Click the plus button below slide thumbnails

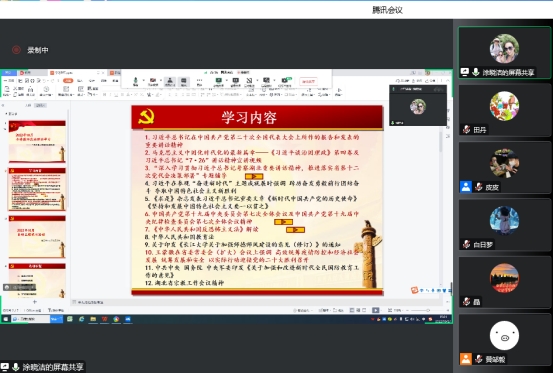[35, 302]
